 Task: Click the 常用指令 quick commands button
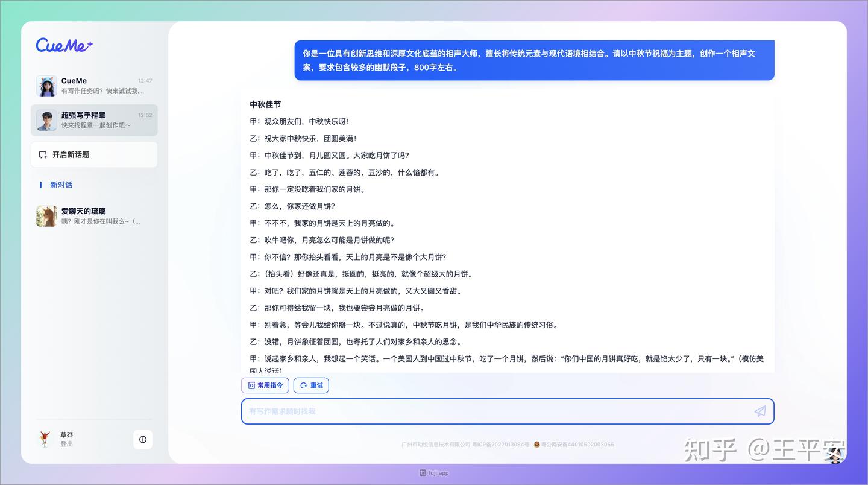coord(265,385)
